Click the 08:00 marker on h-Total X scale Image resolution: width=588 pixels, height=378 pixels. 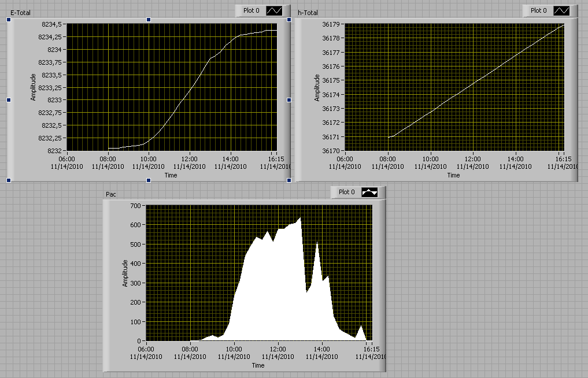tap(388, 159)
